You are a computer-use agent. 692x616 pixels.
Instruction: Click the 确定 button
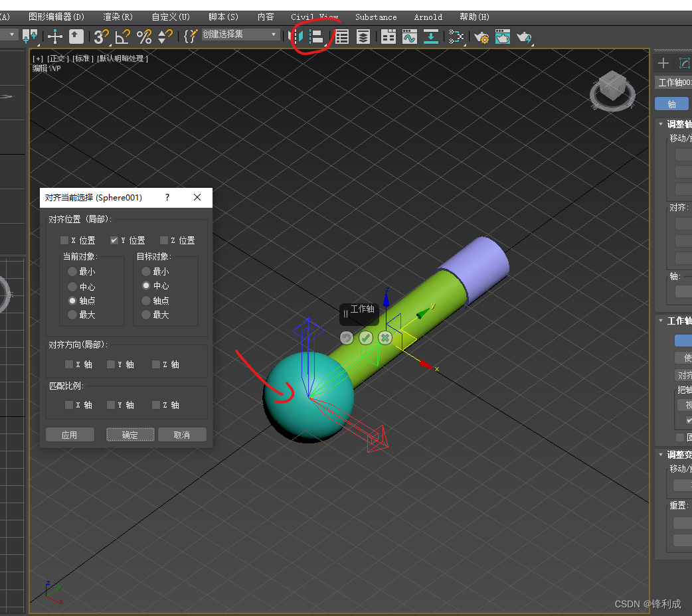click(x=130, y=435)
